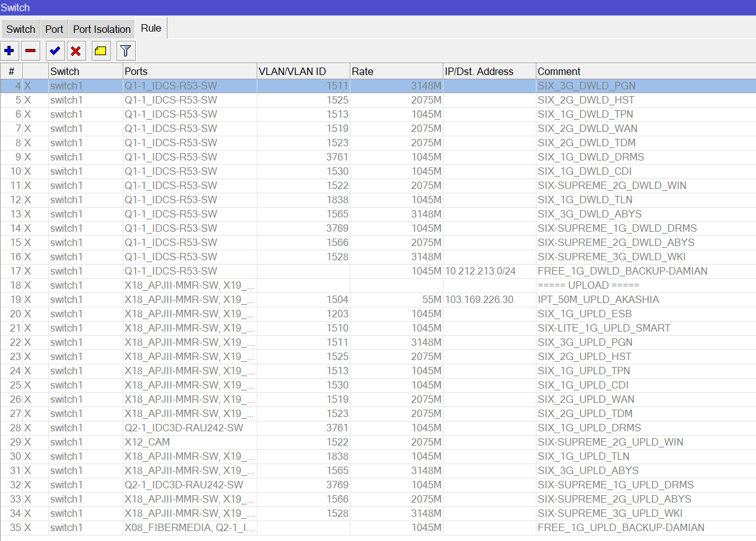The image size is (756, 541).
Task: Select row SIX-SUPREME_3G_DWLD_WKI
Action: tap(378, 257)
